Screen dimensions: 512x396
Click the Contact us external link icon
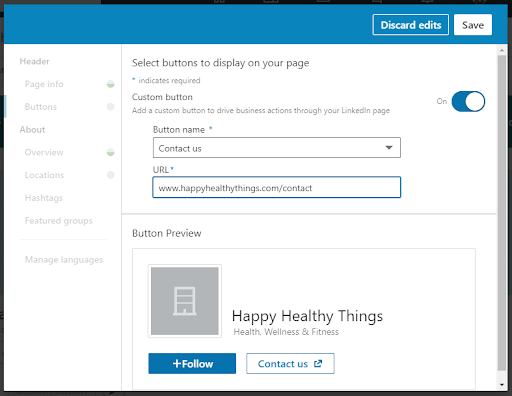(318, 364)
